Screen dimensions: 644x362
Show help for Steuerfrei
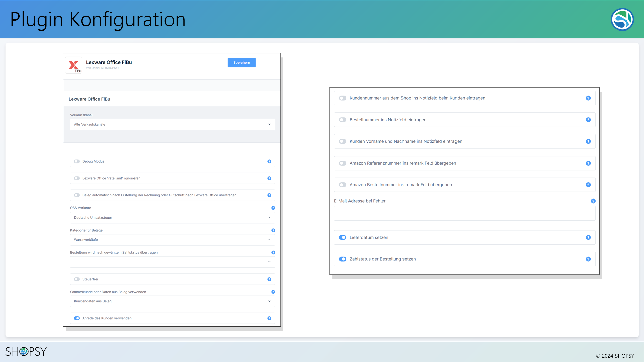click(269, 279)
